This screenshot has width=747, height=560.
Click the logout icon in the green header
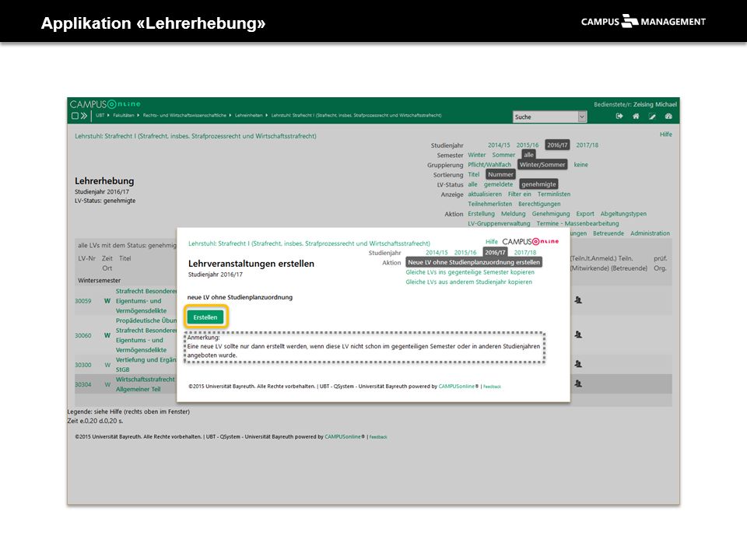pyautogui.click(x=619, y=116)
